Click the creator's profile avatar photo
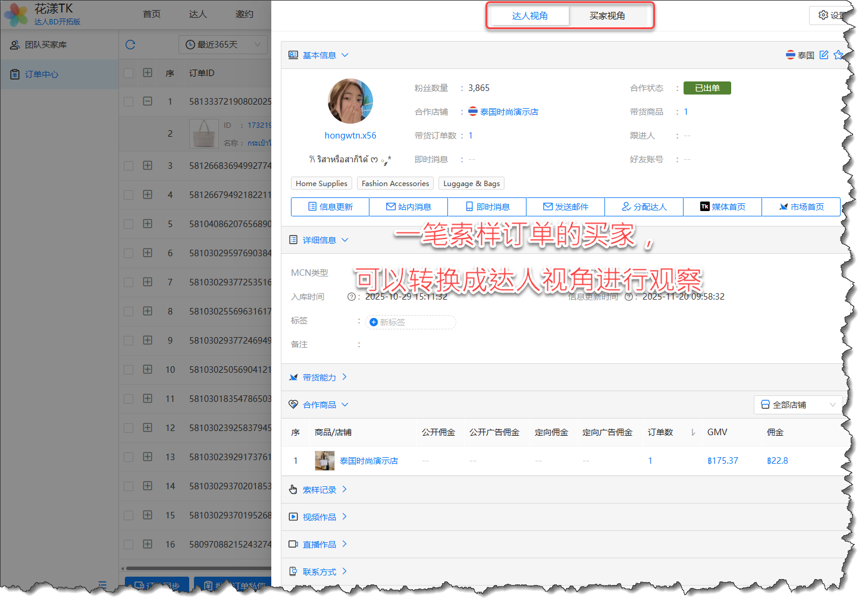The image size is (868, 607). coord(350,101)
